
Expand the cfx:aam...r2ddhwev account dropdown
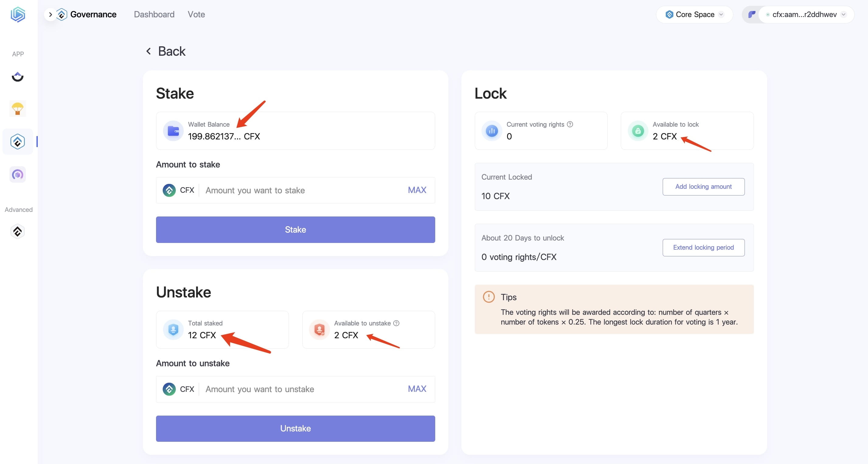coord(805,15)
